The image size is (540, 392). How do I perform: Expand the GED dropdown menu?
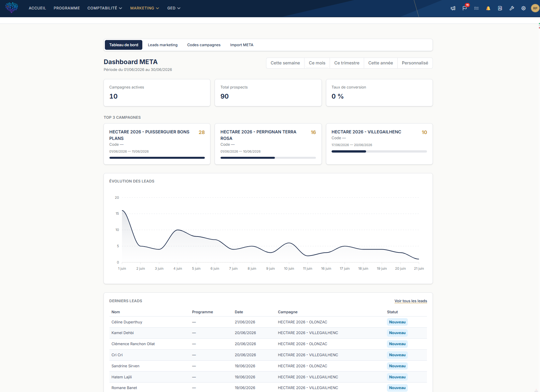coord(174,8)
